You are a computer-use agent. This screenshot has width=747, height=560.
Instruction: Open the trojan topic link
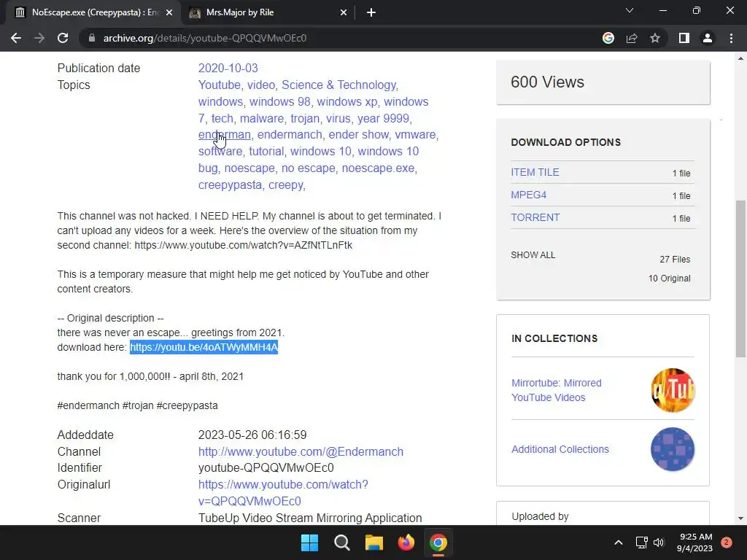pyautogui.click(x=305, y=118)
